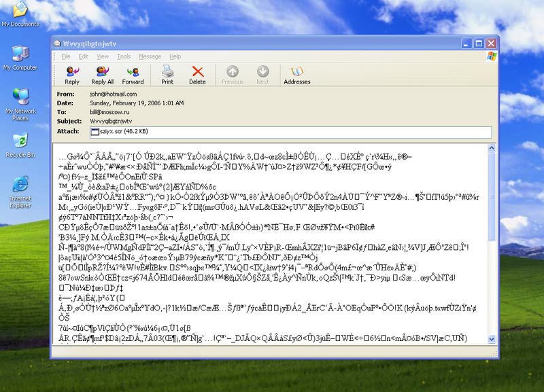Click the toolbar grip handle beside Reply
The image size is (544, 392).
(54, 75)
